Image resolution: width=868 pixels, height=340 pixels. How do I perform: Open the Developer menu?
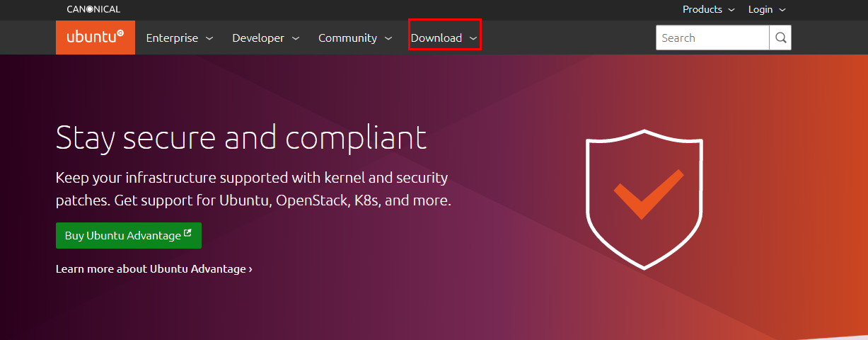tap(265, 38)
